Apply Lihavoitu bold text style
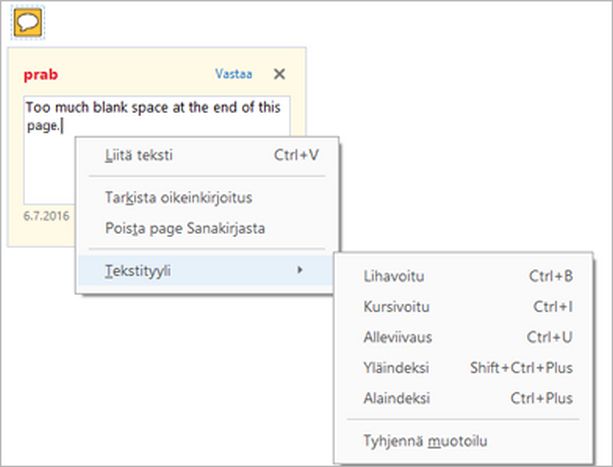613x467 pixels. (x=396, y=276)
